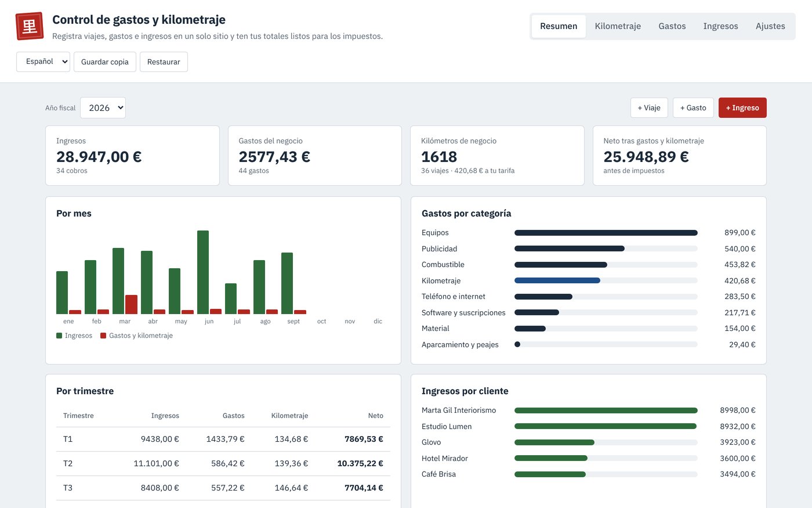Screen dimensions: 812x508
Task: Click the red Gastos y kilometraje legend swatch
Action: 103,336
